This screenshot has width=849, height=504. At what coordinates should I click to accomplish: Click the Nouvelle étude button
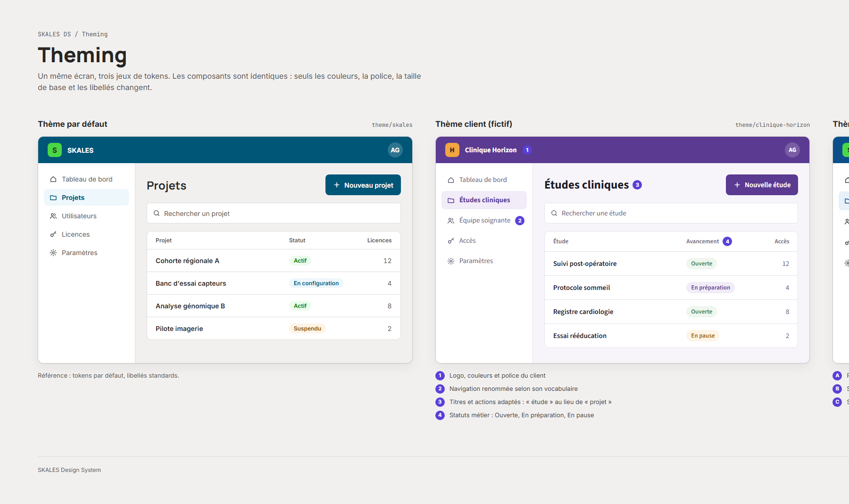pyautogui.click(x=762, y=185)
